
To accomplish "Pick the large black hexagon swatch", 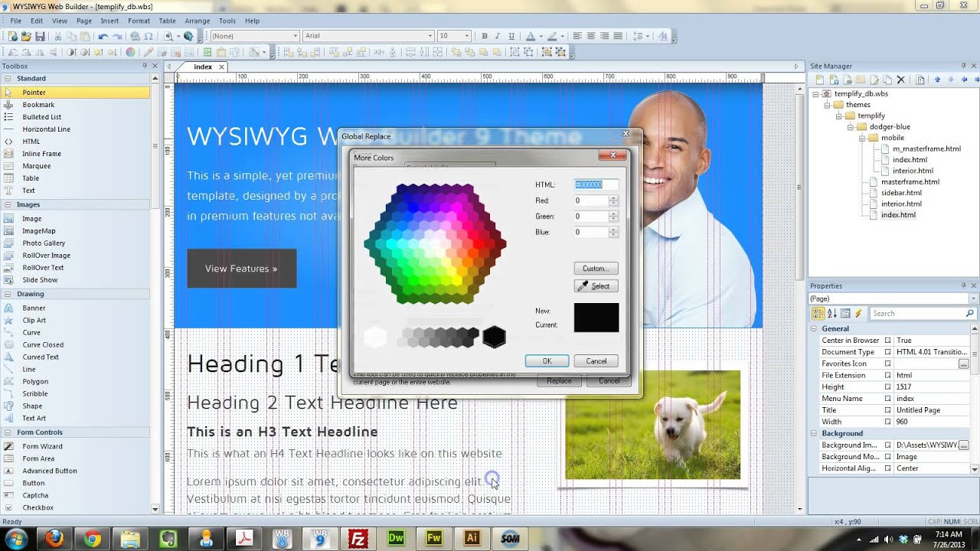I will click(x=495, y=337).
